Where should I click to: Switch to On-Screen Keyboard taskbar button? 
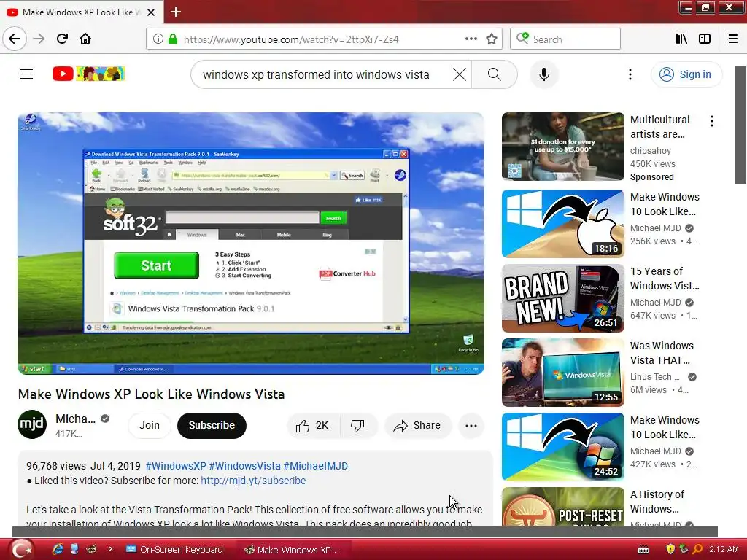coord(174,550)
